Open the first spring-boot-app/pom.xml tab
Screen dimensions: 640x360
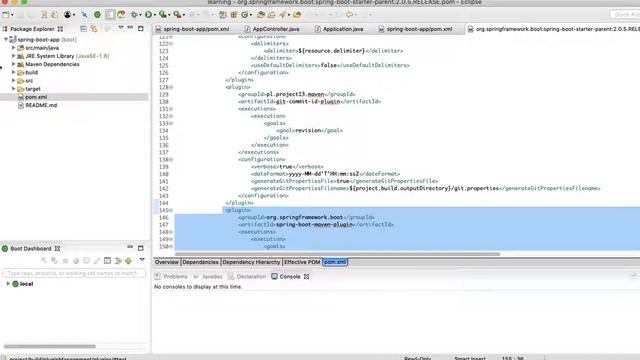pos(192,29)
